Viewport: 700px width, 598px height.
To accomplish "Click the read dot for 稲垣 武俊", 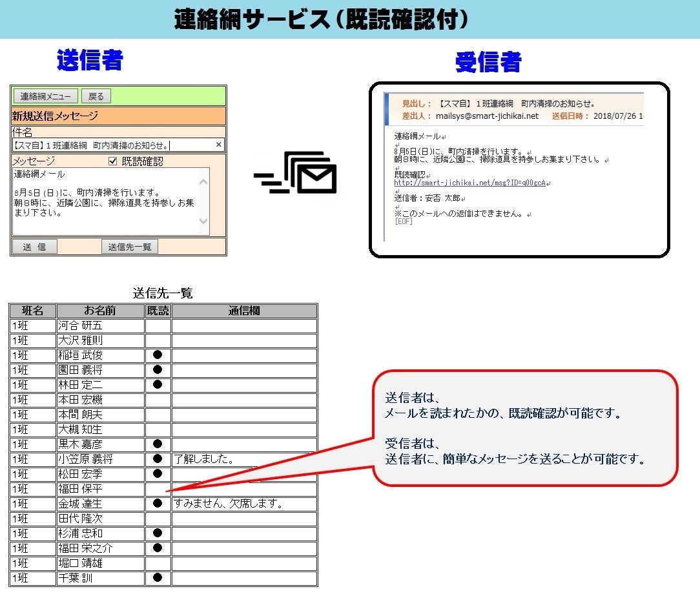I will (158, 355).
